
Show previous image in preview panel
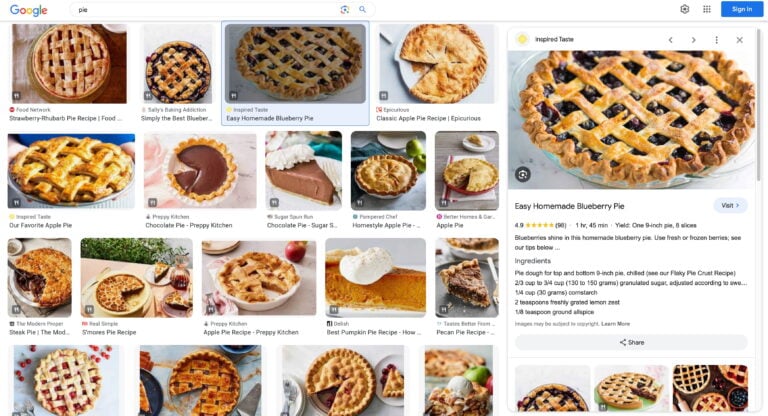[x=671, y=40]
